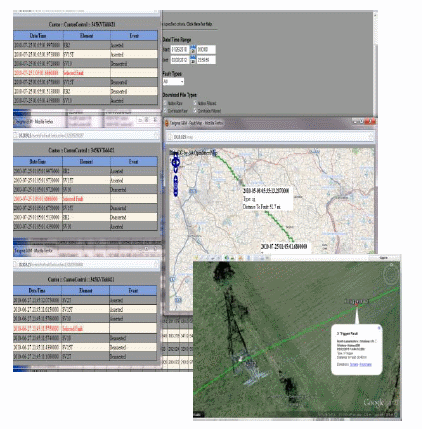This screenshot has width=422, height=429.
Task: Click the Firefox icon of Fault Map window
Action: pos(166,123)
